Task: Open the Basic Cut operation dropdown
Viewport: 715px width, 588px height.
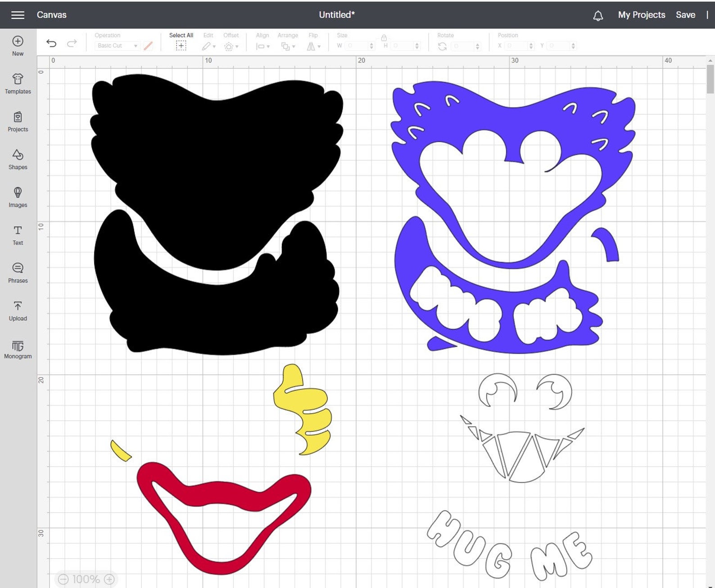Action: 117,45
